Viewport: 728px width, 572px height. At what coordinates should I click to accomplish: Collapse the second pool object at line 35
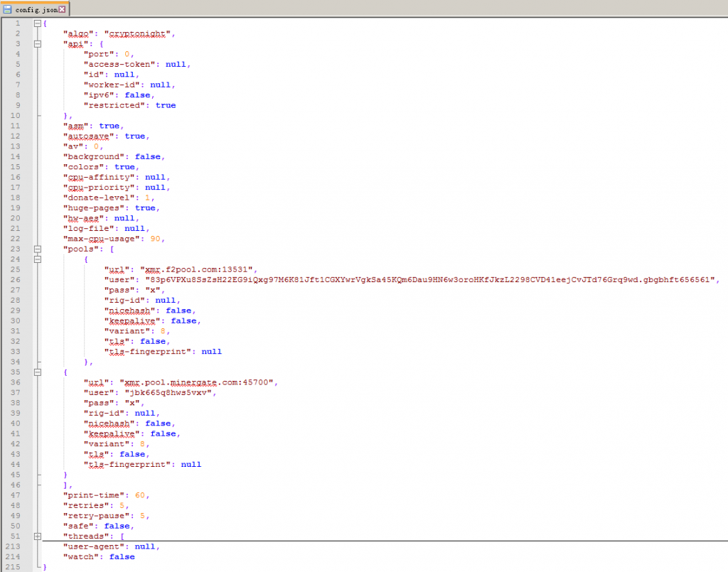37,372
